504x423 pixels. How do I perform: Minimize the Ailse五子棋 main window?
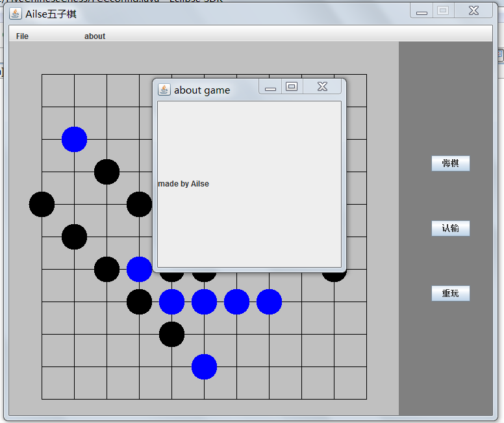coord(422,11)
